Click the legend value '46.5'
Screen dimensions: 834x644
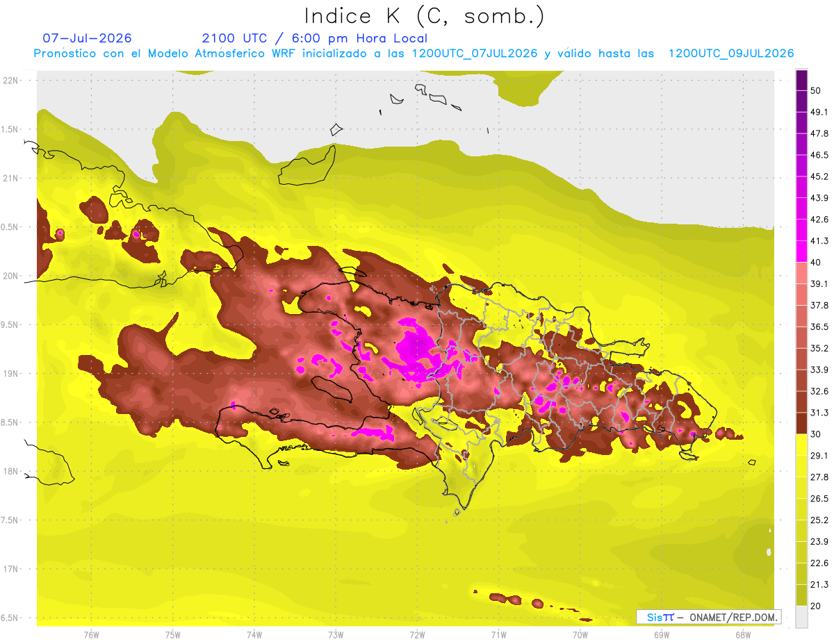(x=819, y=155)
